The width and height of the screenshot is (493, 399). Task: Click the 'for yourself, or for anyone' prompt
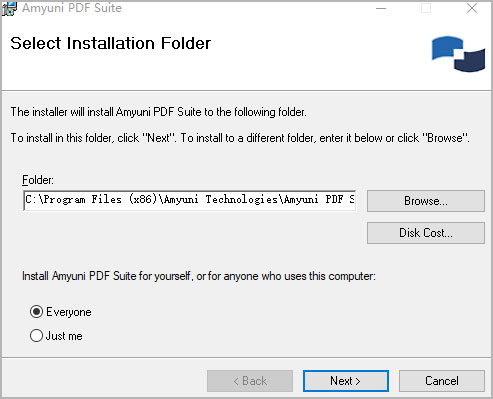(x=199, y=276)
